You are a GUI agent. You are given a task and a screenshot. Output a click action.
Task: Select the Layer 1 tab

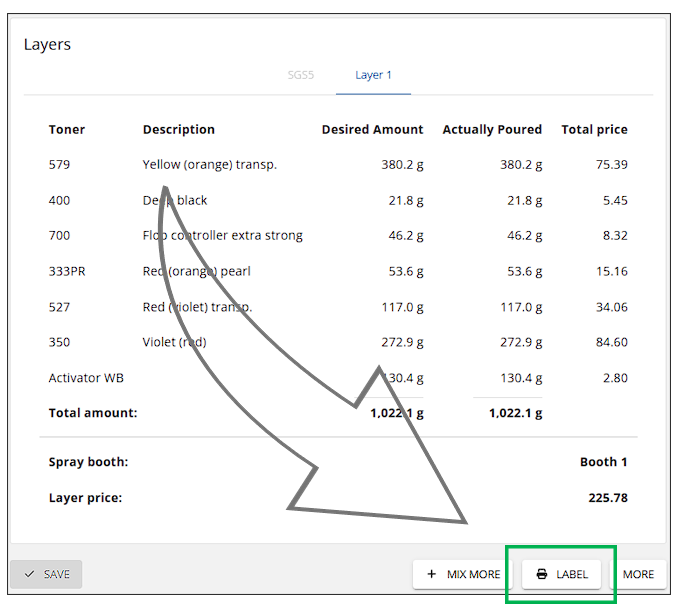click(x=374, y=75)
